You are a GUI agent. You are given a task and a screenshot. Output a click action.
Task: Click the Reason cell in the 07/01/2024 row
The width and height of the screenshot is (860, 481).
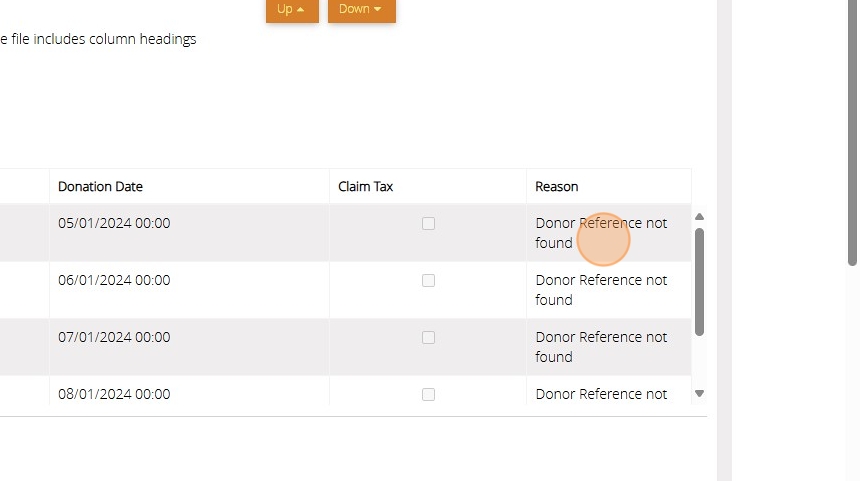601,347
